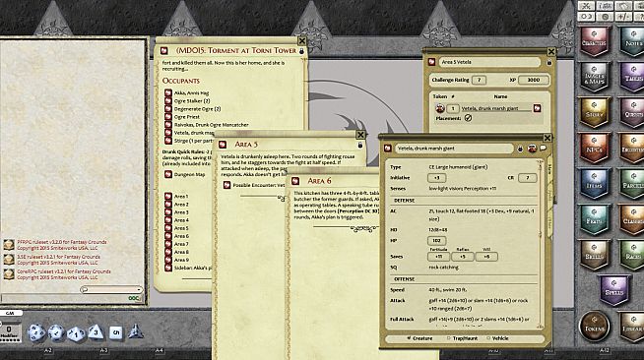Toggle lock icon on Area 5 window

(x=360, y=145)
